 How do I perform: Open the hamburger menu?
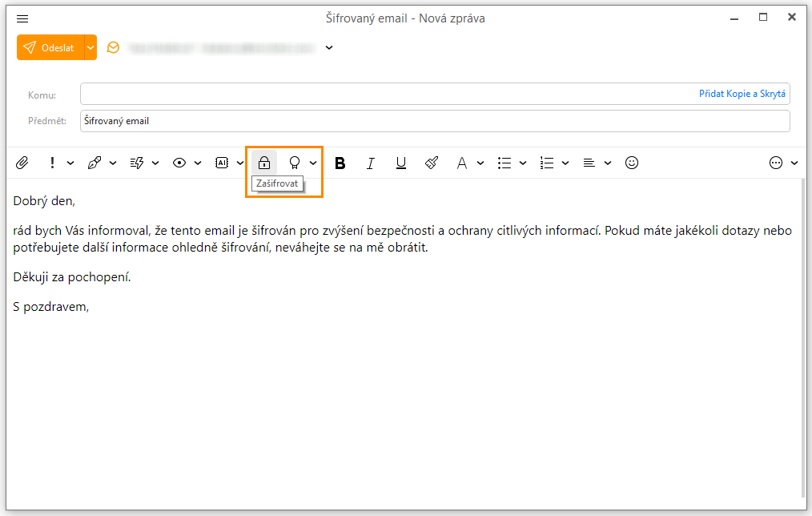(22, 18)
